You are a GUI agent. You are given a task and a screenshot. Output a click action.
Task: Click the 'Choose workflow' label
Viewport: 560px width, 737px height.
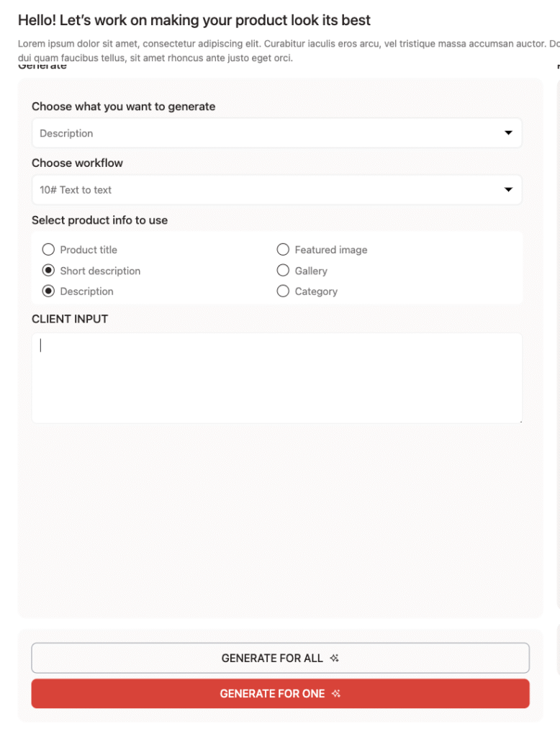(x=77, y=163)
